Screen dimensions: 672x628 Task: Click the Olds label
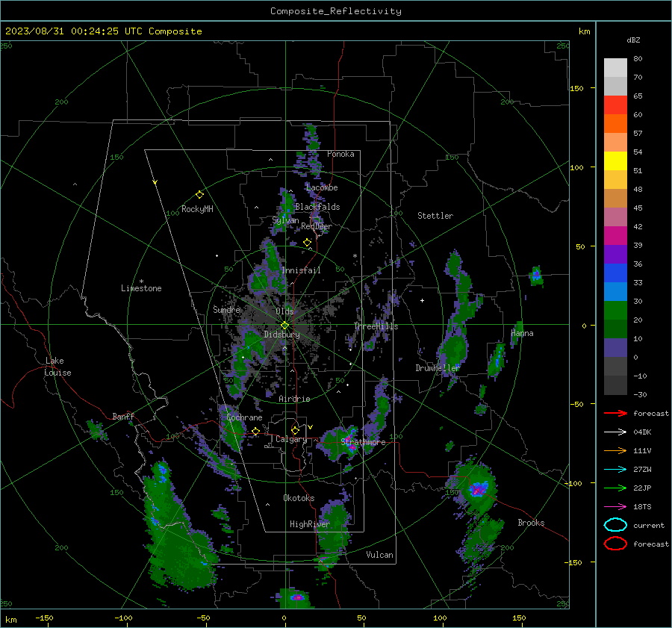tap(284, 311)
